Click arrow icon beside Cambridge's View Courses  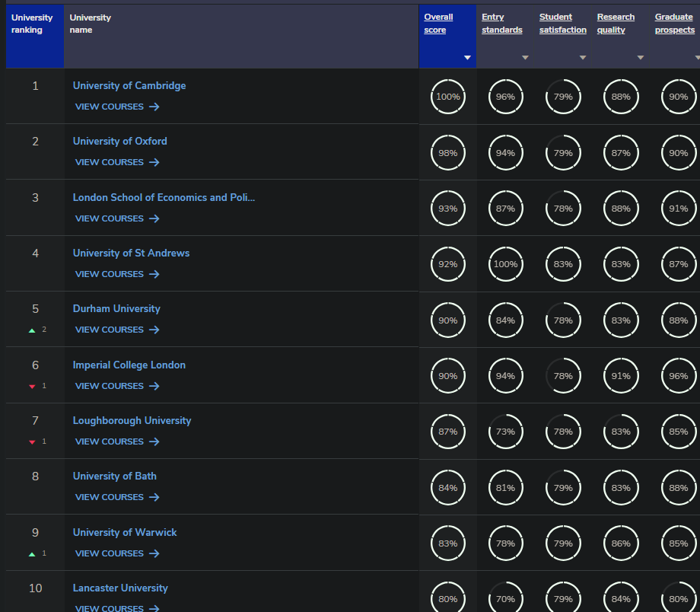pyautogui.click(x=154, y=107)
